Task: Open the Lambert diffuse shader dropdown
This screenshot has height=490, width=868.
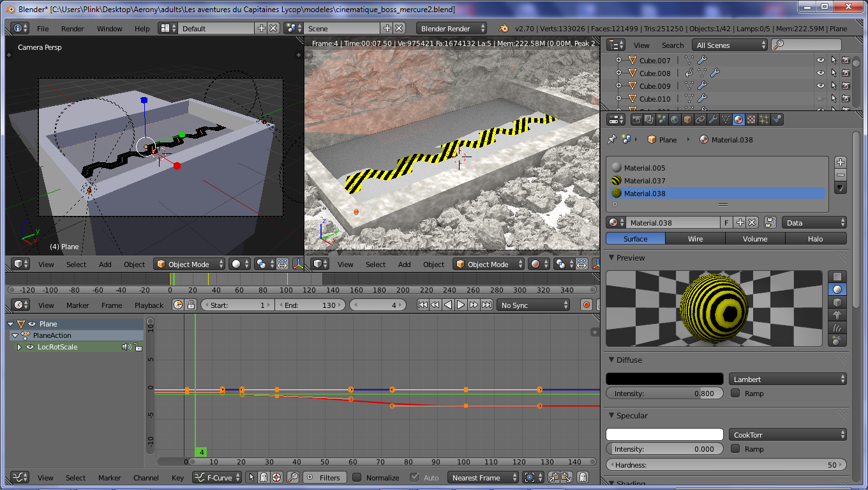Action: point(788,379)
